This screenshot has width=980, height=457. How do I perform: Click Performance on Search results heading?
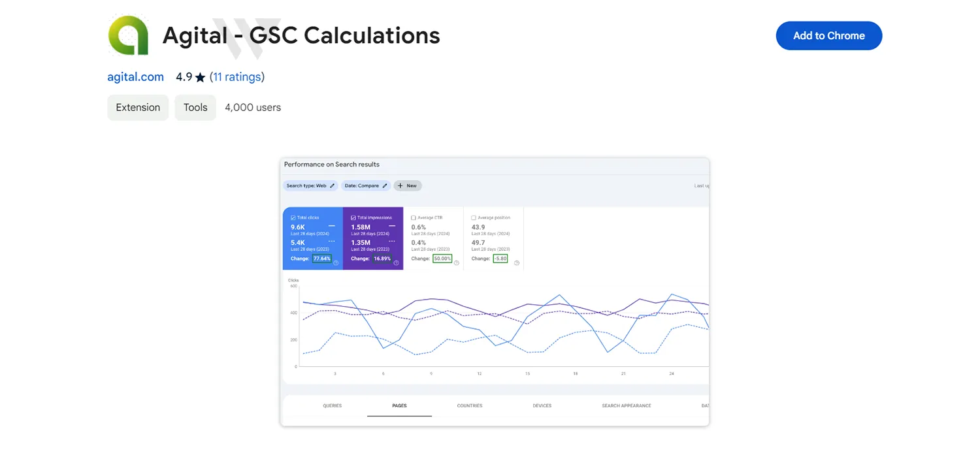click(332, 165)
